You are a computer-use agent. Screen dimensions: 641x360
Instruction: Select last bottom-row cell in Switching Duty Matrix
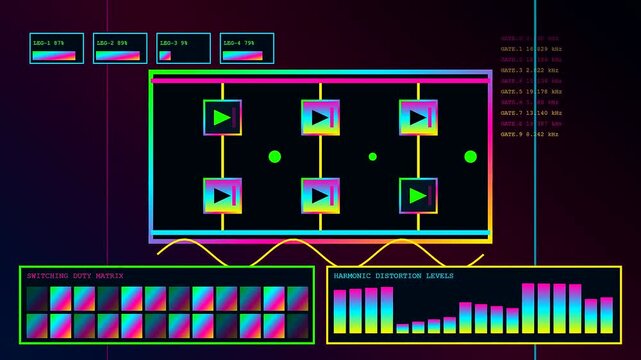298,326
